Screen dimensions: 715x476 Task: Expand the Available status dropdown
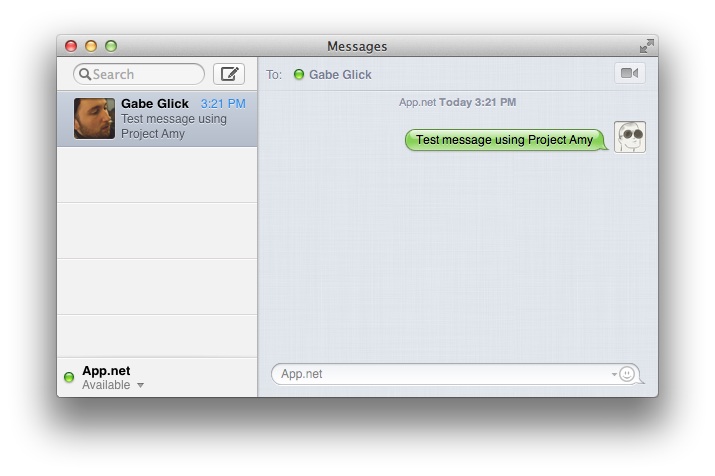click(140, 385)
